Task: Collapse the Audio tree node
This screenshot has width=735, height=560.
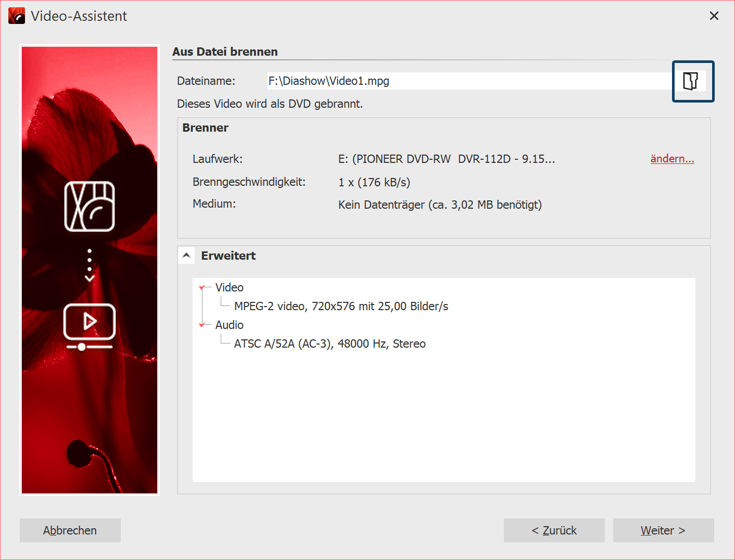Action: 202,325
